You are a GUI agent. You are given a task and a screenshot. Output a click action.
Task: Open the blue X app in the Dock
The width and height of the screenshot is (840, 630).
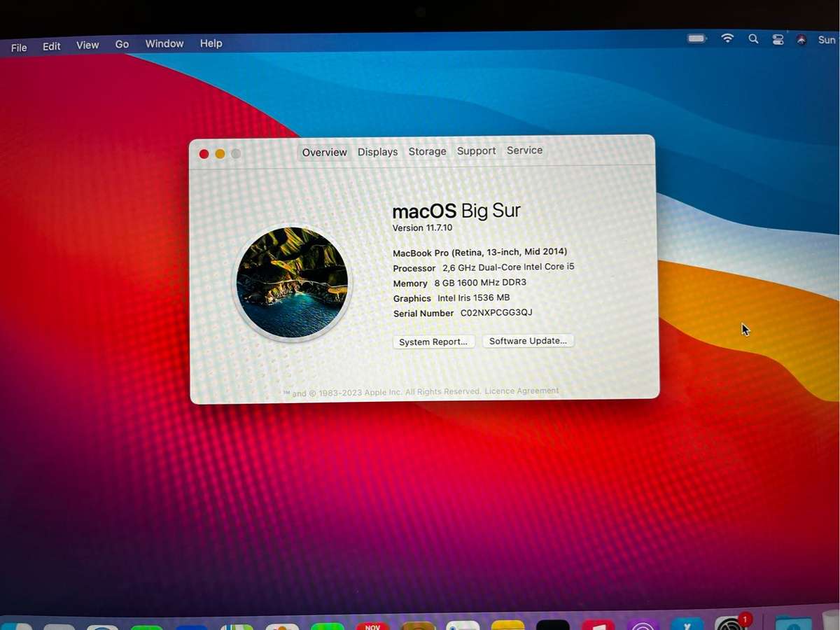point(688,624)
